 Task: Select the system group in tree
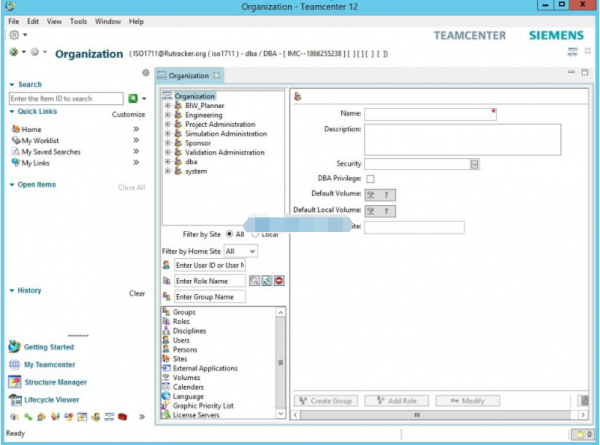click(x=196, y=171)
